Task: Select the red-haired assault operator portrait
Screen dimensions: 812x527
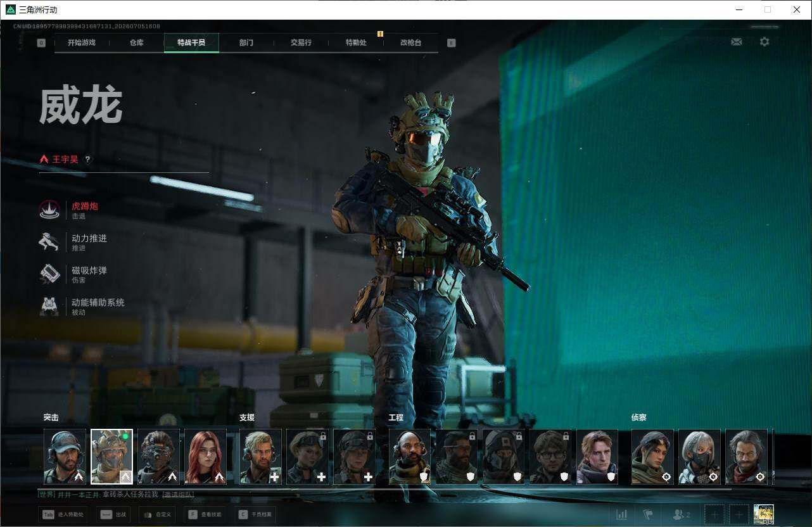Action: pos(205,457)
